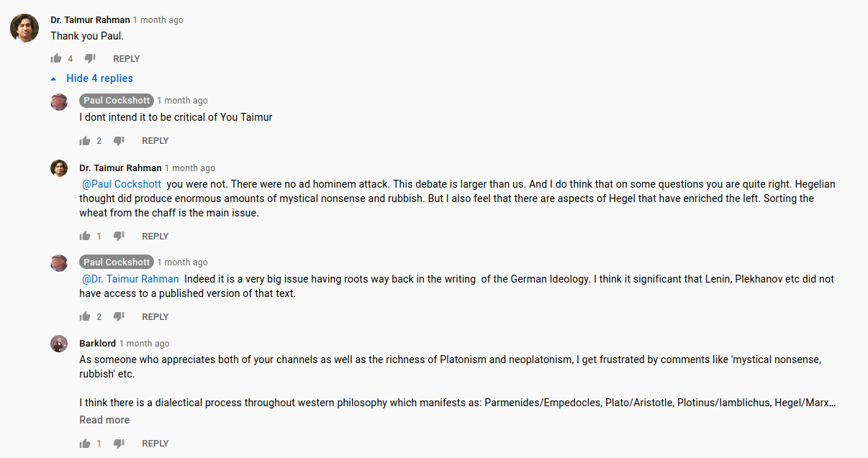
Task: Like Barklord's comment
Action: (x=85, y=444)
